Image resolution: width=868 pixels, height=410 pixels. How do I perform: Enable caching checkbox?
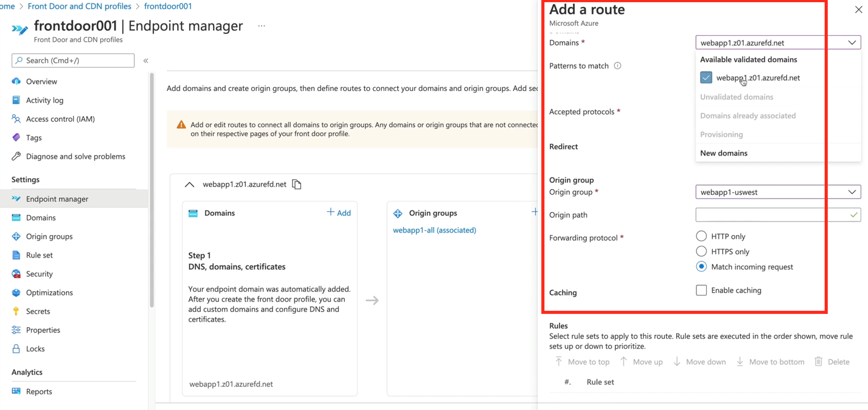click(701, 290)
